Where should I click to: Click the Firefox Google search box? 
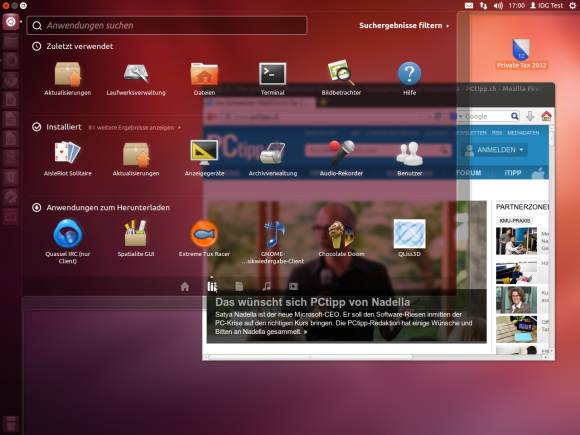pyautogui.click(x=486, y=117)
